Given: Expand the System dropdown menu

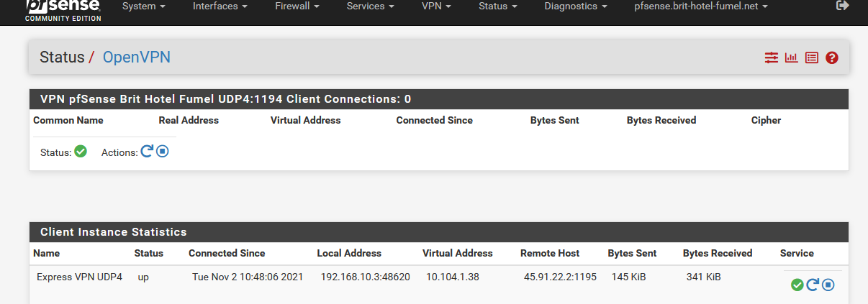Looking at the screenshot, I should click(x=143, y=6).
